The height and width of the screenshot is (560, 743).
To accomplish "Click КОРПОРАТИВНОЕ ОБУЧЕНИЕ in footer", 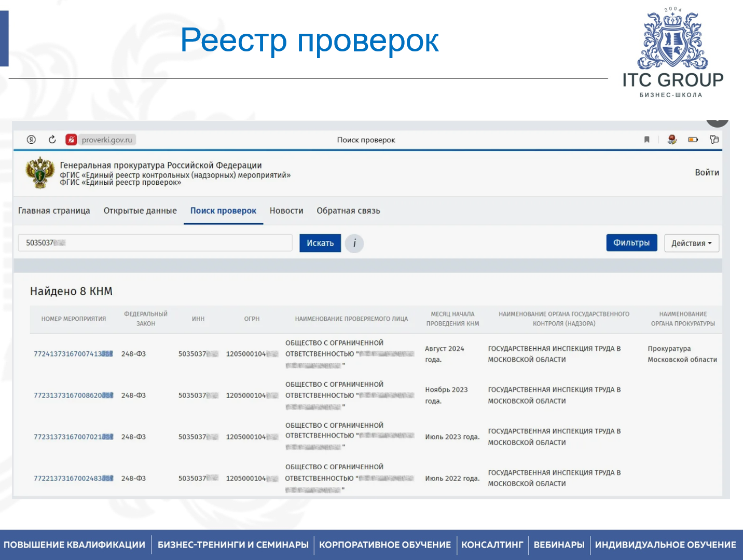I will point(385,545).
